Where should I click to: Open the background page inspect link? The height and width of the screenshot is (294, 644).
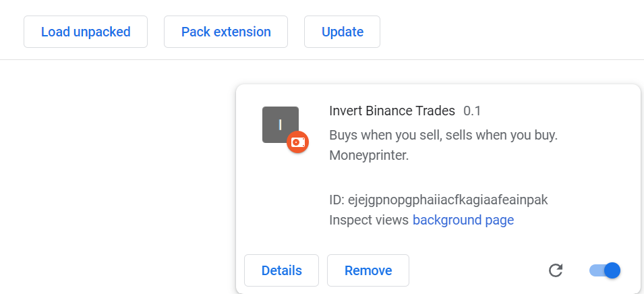pyautogui.click(x=463, y=220)
